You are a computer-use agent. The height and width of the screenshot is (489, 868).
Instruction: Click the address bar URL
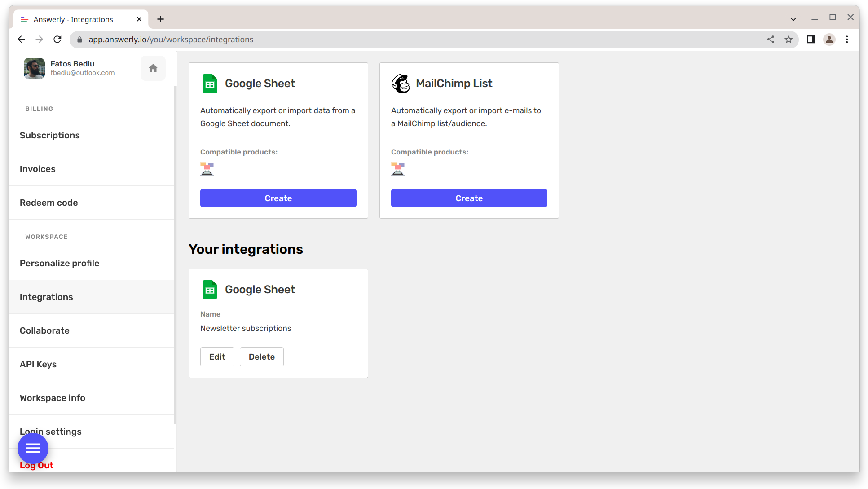click(171, 40)
